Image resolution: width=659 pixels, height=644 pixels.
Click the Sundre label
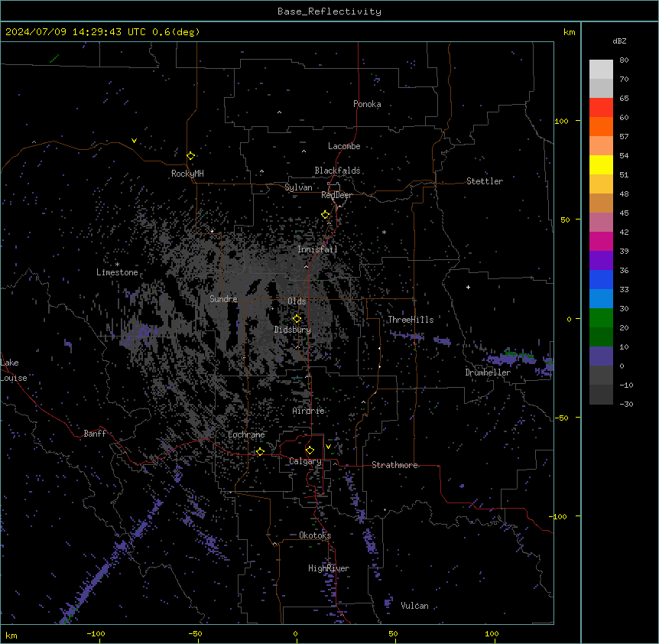click(x=223, y=299)
